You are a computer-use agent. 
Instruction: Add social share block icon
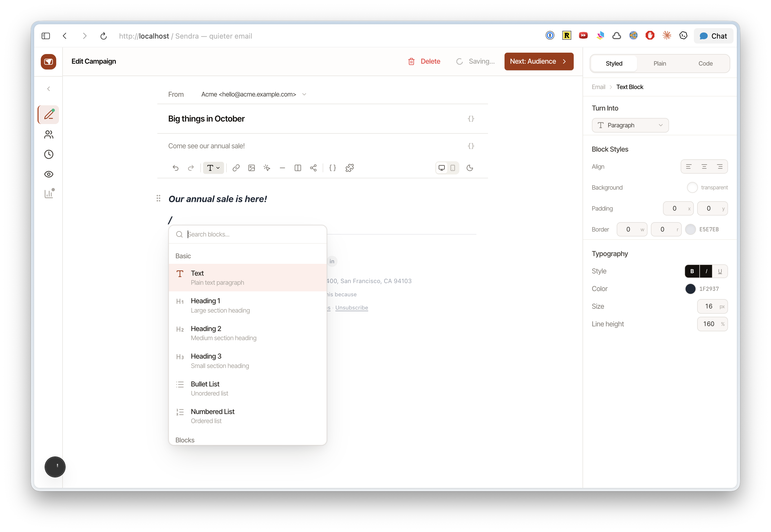click(313, 168)
